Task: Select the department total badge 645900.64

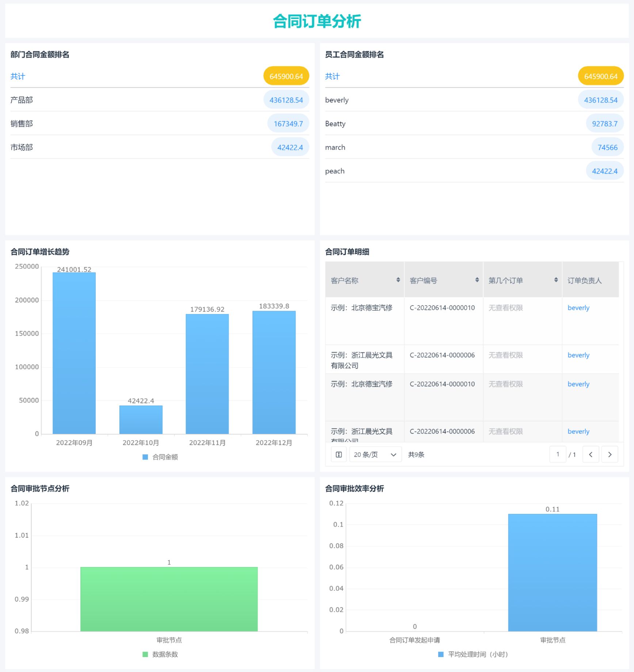Action: coord(286,76)
